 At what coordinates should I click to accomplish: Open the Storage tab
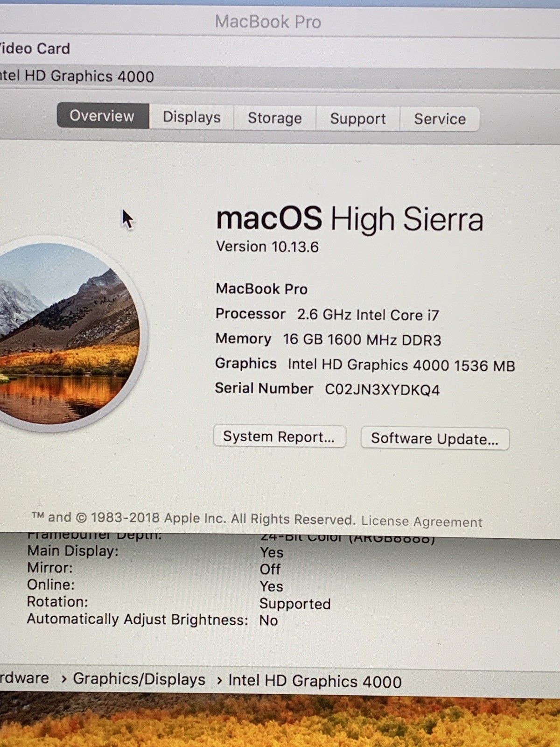click(x=274, y=118)
